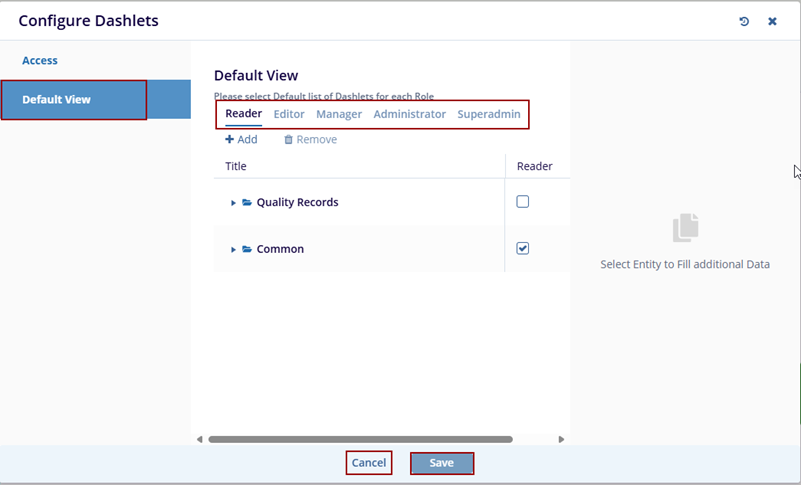The image size is (801, 485).
Task: Click the scrollbar right arrow
Action: (561, 439)
